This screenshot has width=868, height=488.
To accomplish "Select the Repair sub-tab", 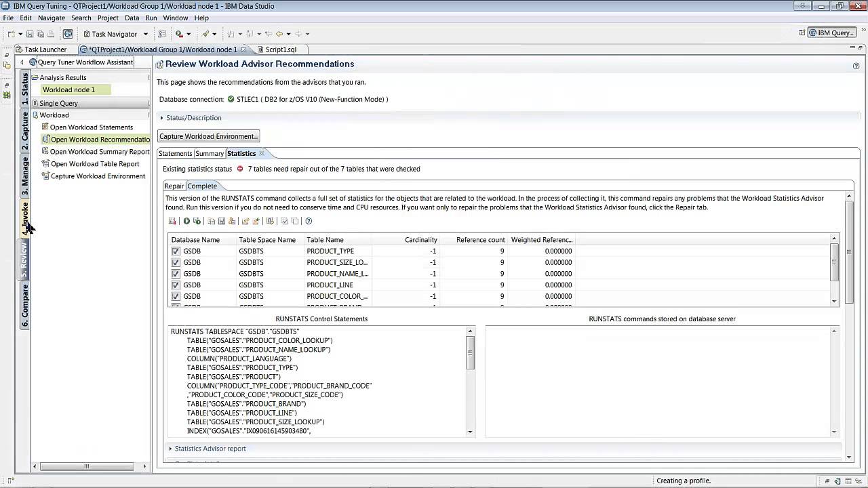I will click(x=174, y=186).
